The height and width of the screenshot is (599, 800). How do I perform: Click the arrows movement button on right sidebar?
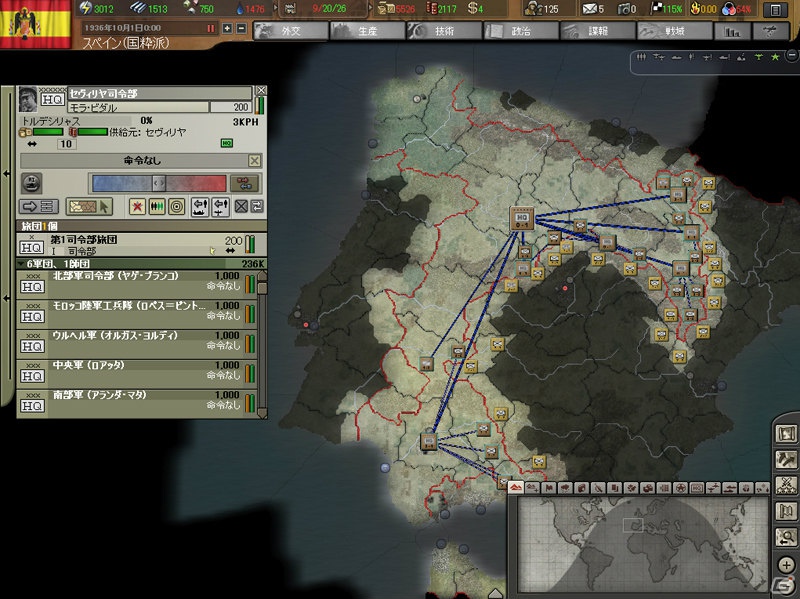[x=786, y=460]
